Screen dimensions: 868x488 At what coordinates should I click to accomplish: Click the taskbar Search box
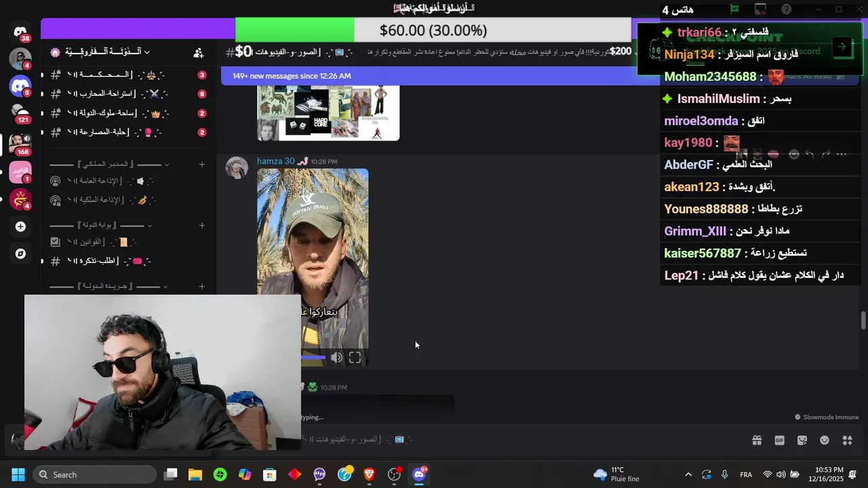[95, 474]
